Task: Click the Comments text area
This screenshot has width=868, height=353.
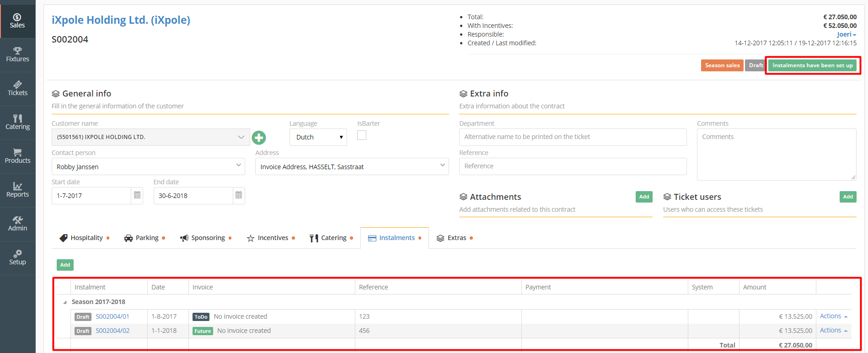Action: (777, 155)
